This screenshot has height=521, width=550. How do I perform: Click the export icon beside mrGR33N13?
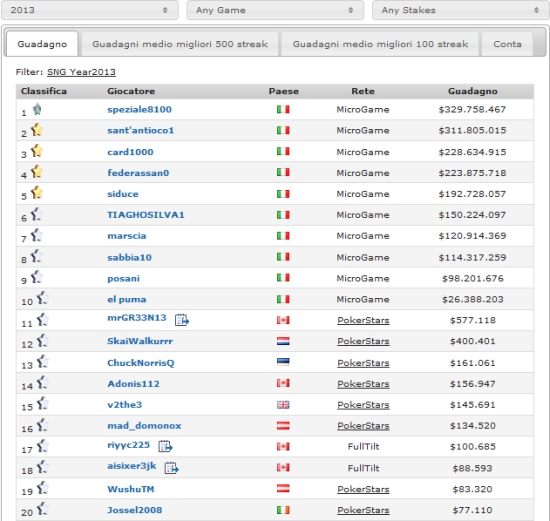click(x=182, y=320)
